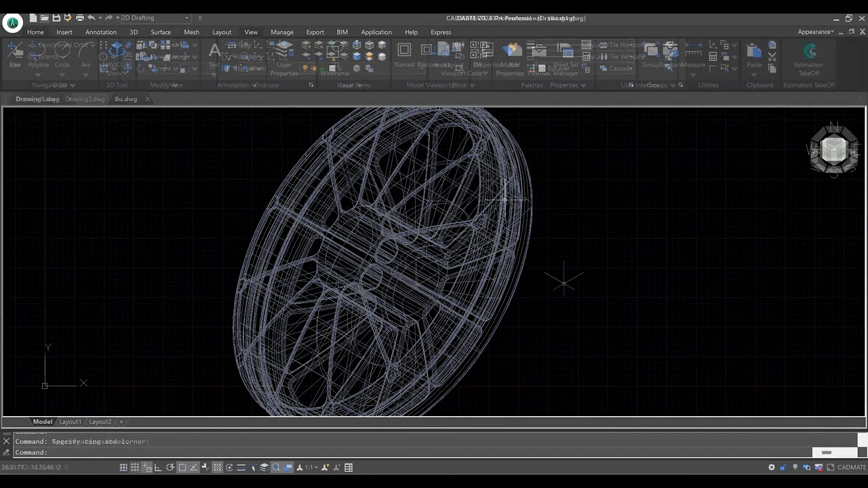The height and width of the screenshot is (488, 868).
Task: Toggle the object snap tracking status icon
Action: (x=194, y=467)
